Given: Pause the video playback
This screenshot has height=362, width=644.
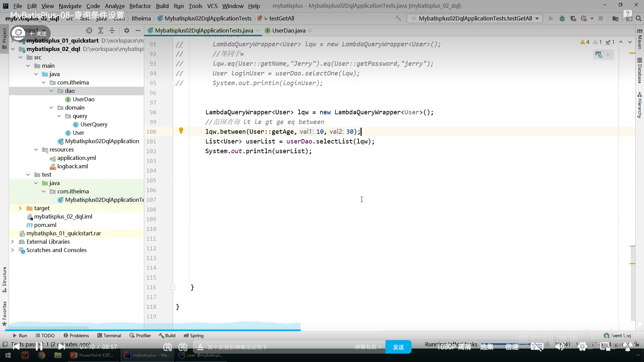Looking at the screenshot, I should click(x=39, y=347).
